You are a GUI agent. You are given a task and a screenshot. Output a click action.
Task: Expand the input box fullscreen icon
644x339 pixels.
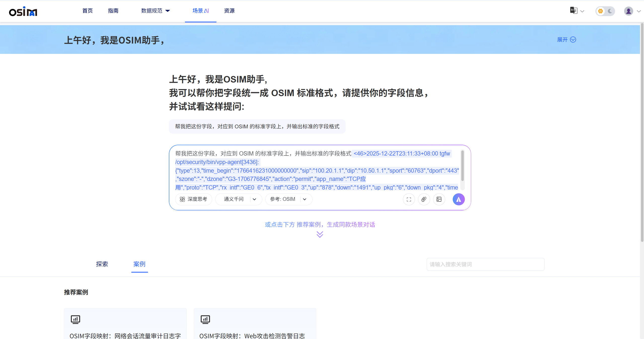[409, 199]
